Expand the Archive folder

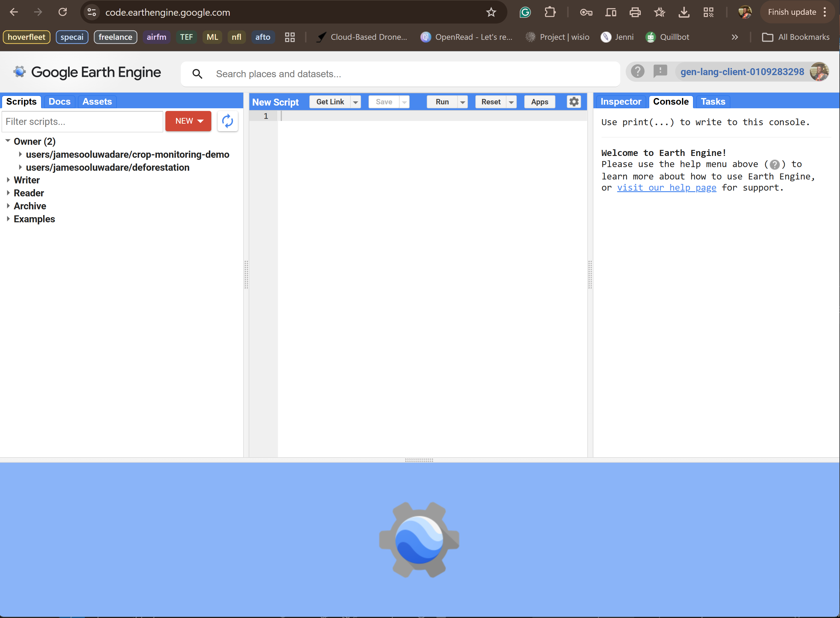pyautogui.click(x=8, y=206)
